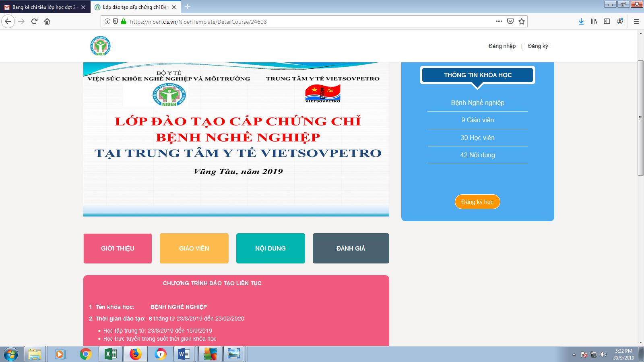
Task: Click the volume speaker tray icon
Action: pos(603,354)
